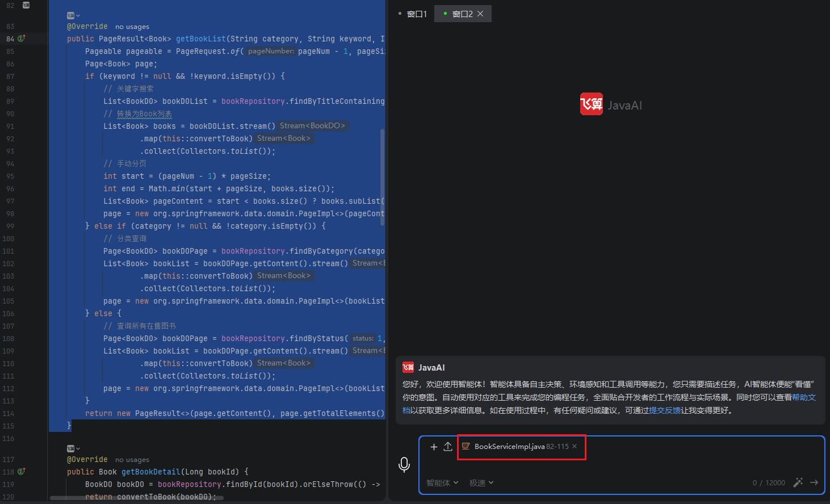Click 'no usages' hint above getBookList
830x504 pixels.
tap(132, 27)
